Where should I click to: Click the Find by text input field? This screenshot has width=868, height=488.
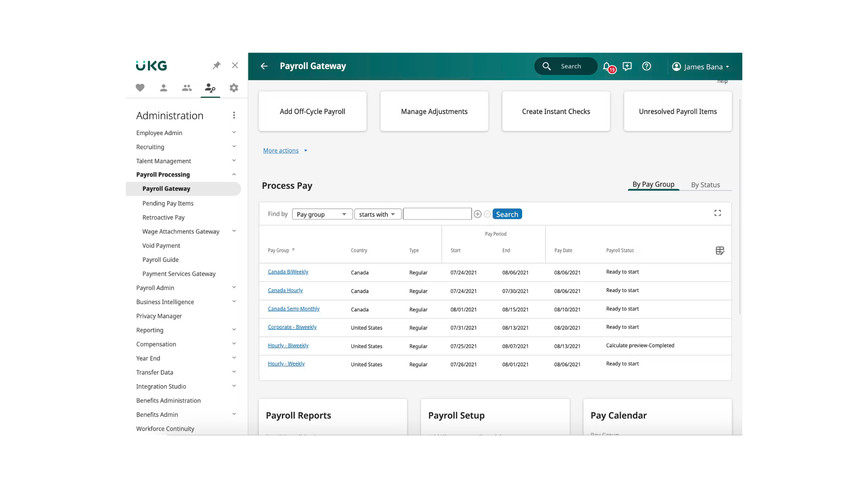coord(437,214)
